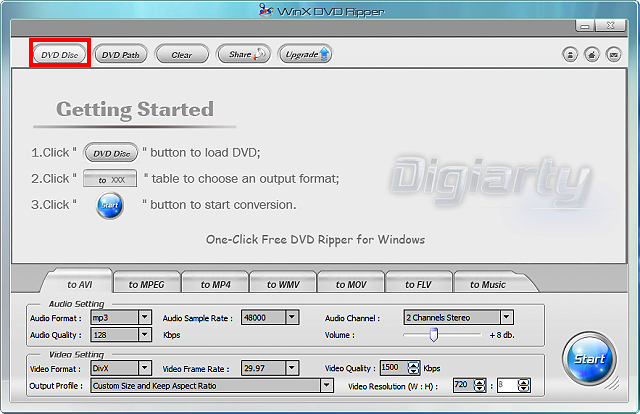Click the WinX DVD Ripper title logo icon

tap(266, 10)
